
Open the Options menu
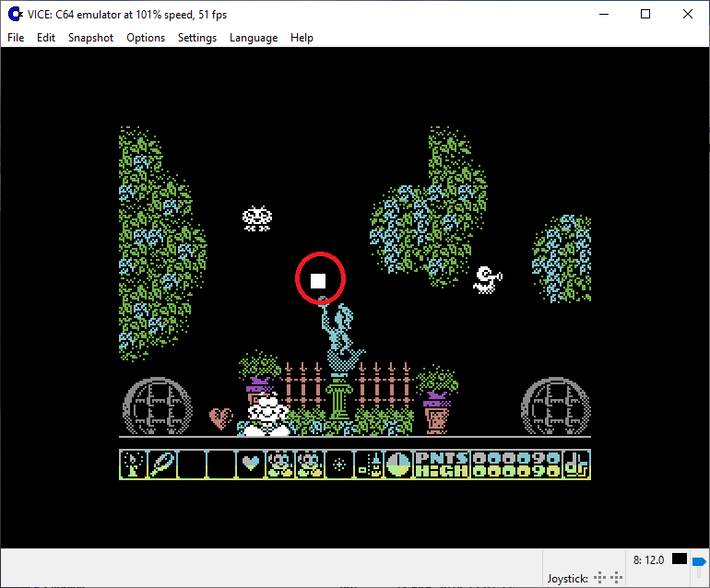tap(146, 38)
